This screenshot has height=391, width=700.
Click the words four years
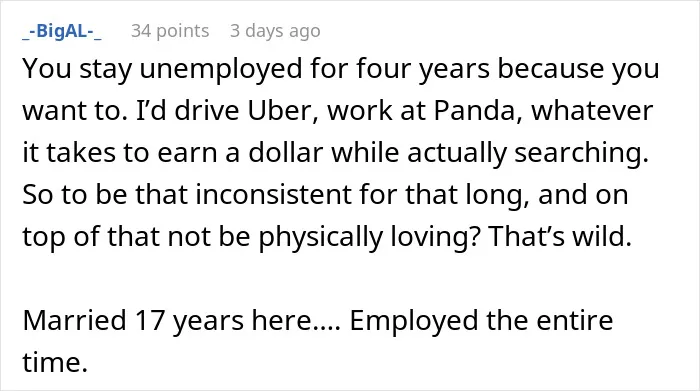point(423,69)
